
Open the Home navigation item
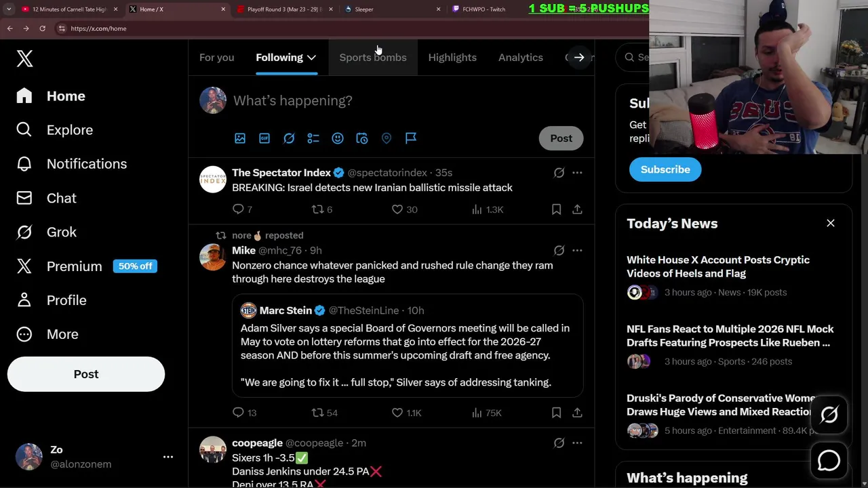coord(52,96)
